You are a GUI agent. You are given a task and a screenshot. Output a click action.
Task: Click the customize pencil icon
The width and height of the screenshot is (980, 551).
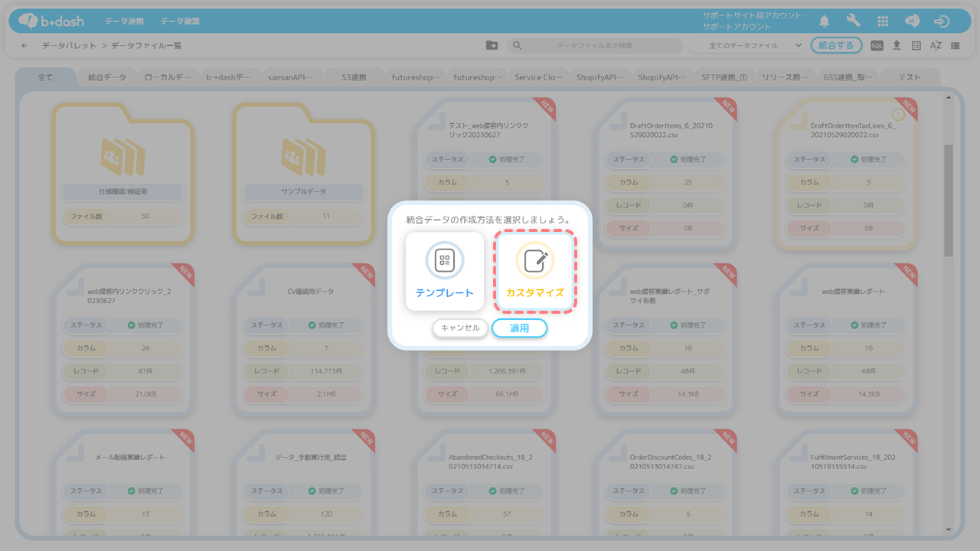(534, 260)
